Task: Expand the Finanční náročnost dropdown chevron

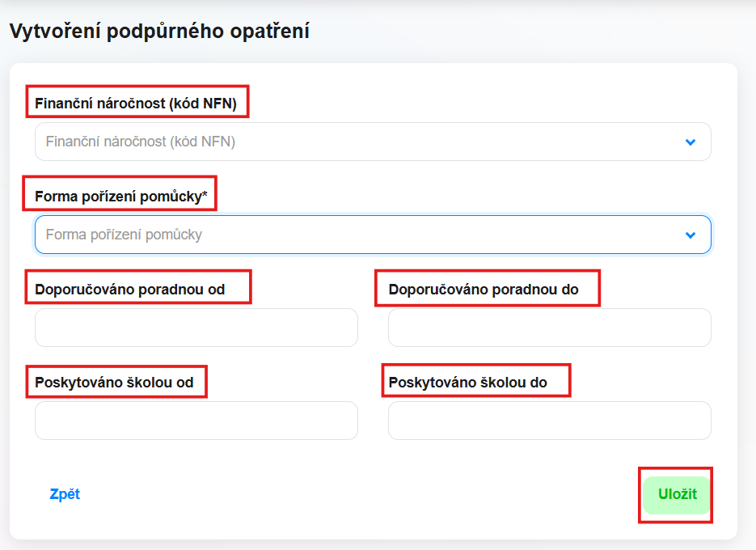Action: [691, 142]
